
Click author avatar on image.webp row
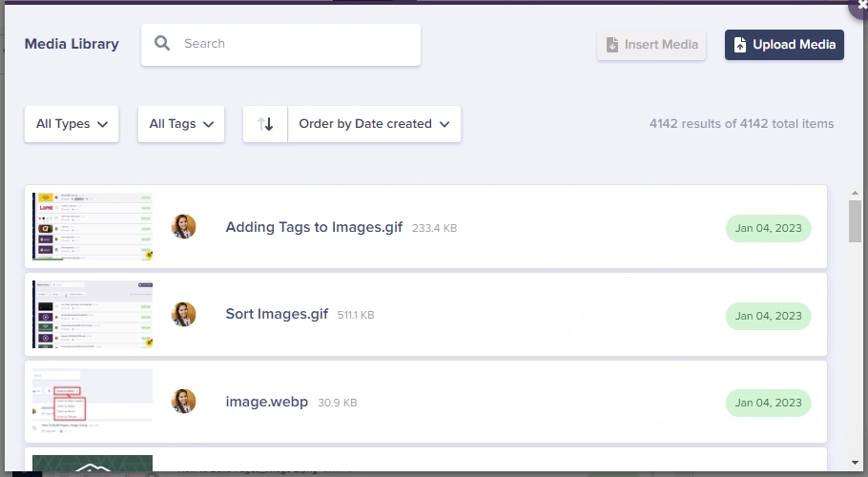(183, 402)
